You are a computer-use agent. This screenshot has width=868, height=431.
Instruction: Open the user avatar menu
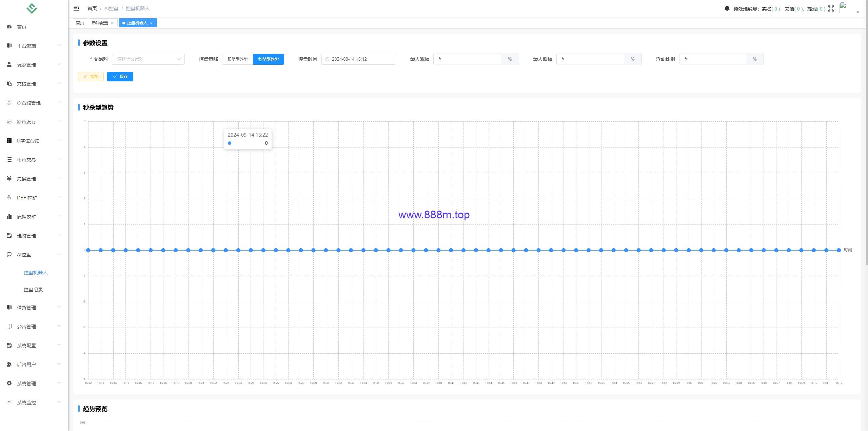[x=846, y=8]
